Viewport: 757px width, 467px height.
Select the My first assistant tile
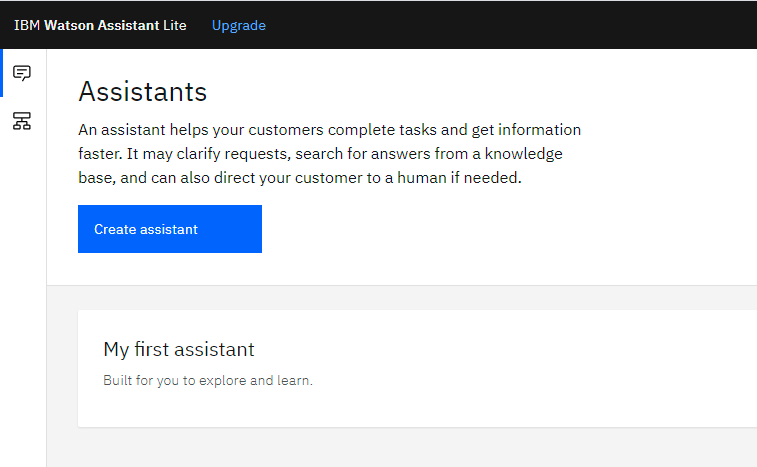[417, 368]
